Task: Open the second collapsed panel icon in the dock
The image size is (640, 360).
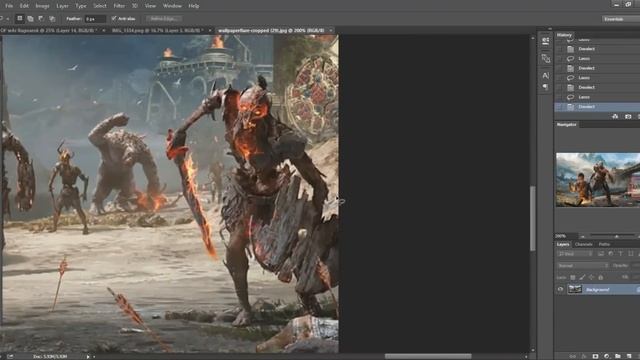Action: click(546, 58)
